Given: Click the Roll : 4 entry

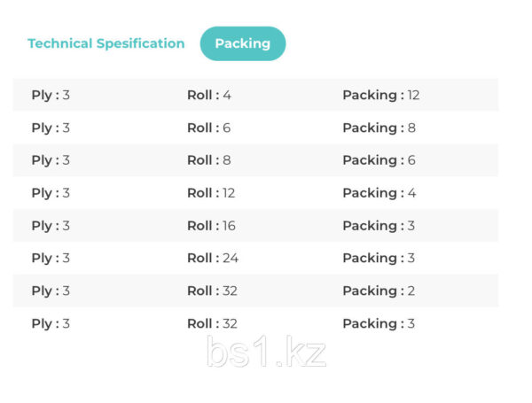Looking at the screenshot, I should click(x=209, y=96).
